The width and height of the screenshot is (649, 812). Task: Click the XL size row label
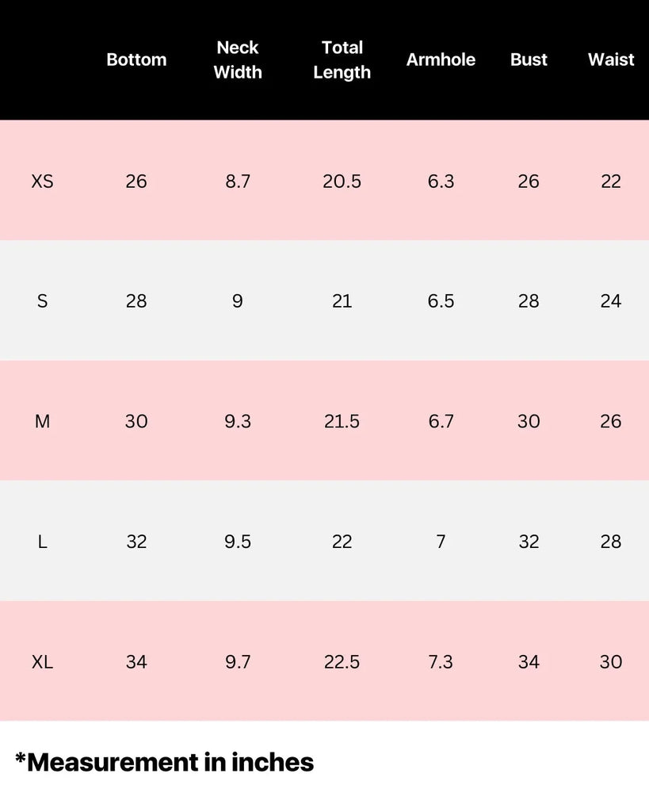(43, 662)
